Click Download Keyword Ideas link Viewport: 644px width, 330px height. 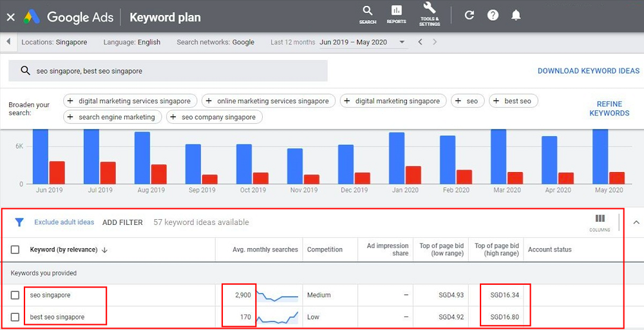point(589,71)
